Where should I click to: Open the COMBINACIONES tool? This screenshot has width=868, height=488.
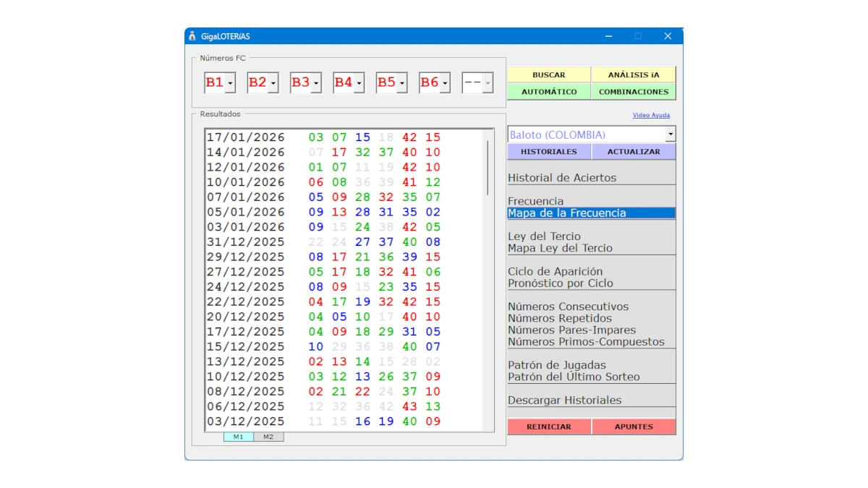click(x=634, y=92)
